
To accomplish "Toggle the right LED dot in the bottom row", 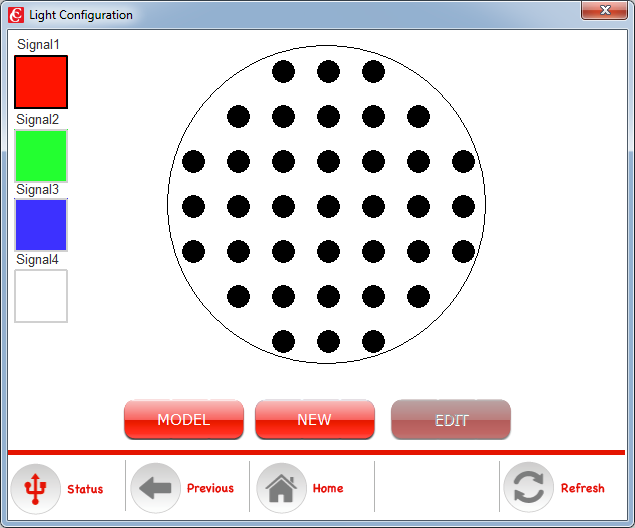I will tap(373, 341).
